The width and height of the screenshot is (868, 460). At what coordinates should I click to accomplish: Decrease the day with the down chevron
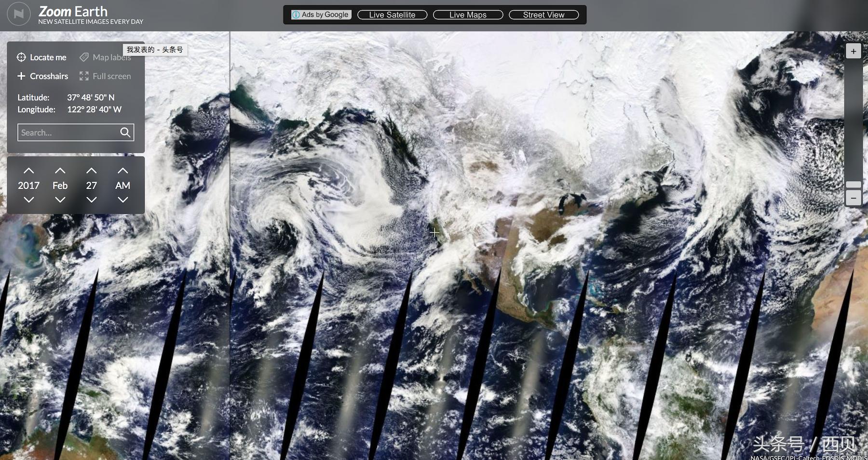[x=92, y=199]
